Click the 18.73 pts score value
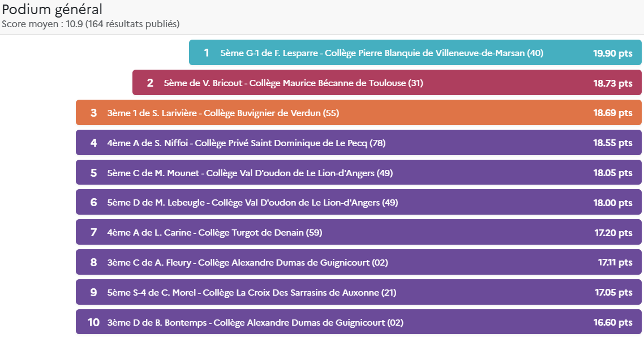Image resolution: width=644 pixels, height=337 pixels. tap(612, 83)
